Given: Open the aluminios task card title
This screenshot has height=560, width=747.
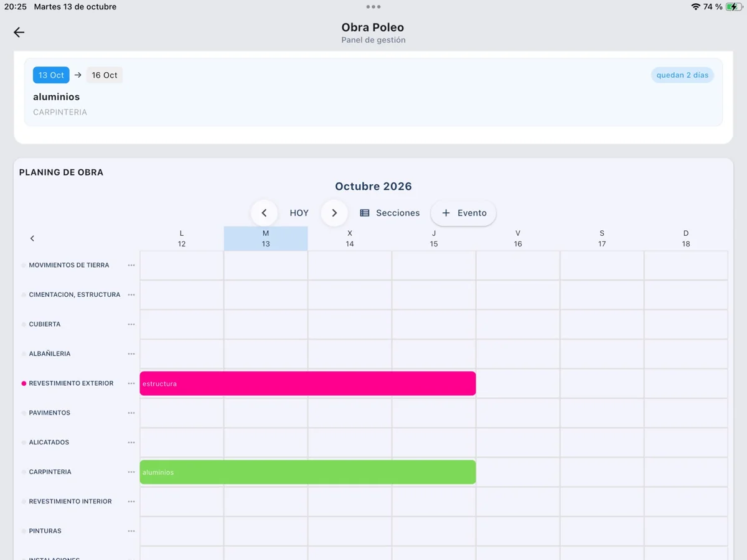Looking at the screenshot, I should click(x=57, y=97).
